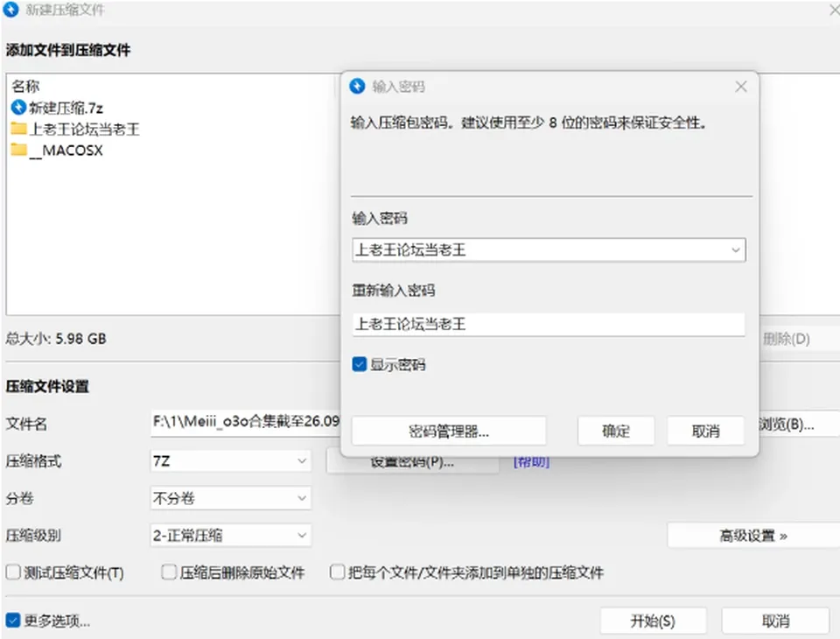This screenshot has height=639, width=840.
Task: Toggle the 更多选项... checkbox
Action: (13, 621)
